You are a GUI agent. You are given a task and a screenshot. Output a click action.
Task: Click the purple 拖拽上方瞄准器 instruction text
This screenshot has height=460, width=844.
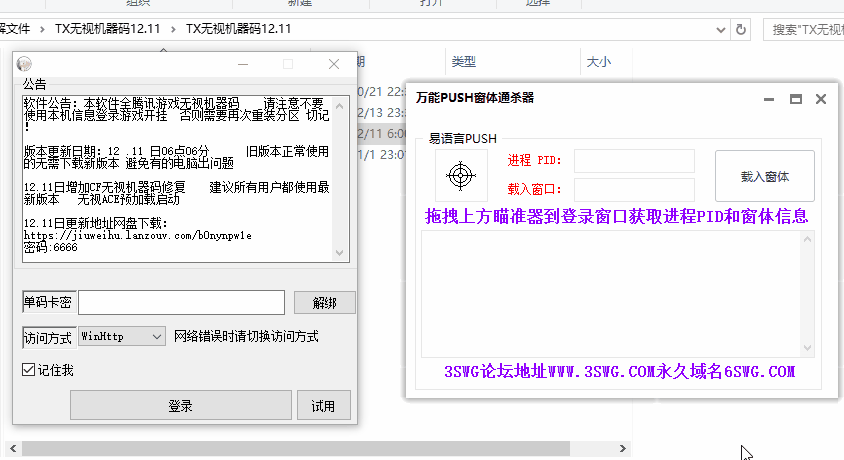point(616,216)
